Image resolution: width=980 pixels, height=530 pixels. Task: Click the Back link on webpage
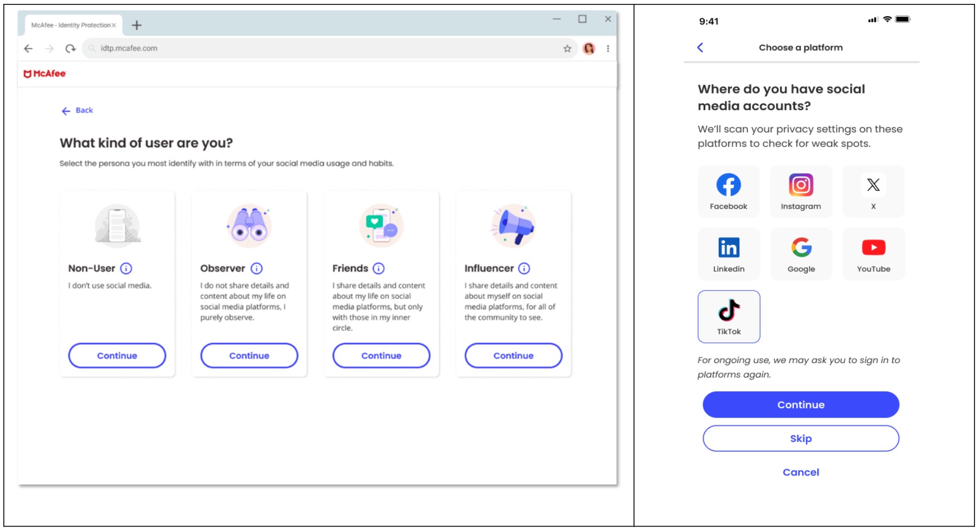(77, 111)
